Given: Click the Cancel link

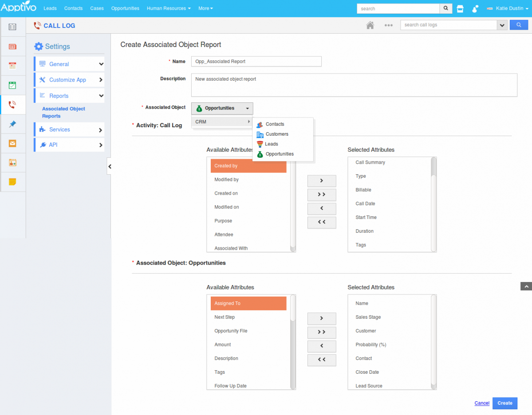Looking at the screenshot, I should [x=481, y=403].
